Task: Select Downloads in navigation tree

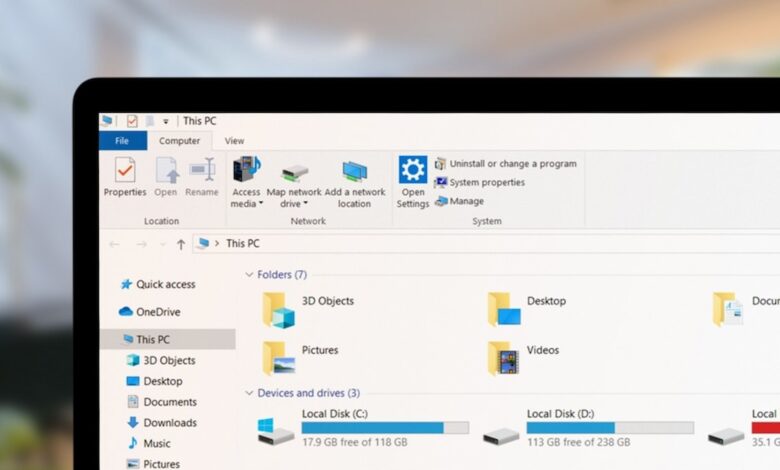Action: tap(162, 423)
